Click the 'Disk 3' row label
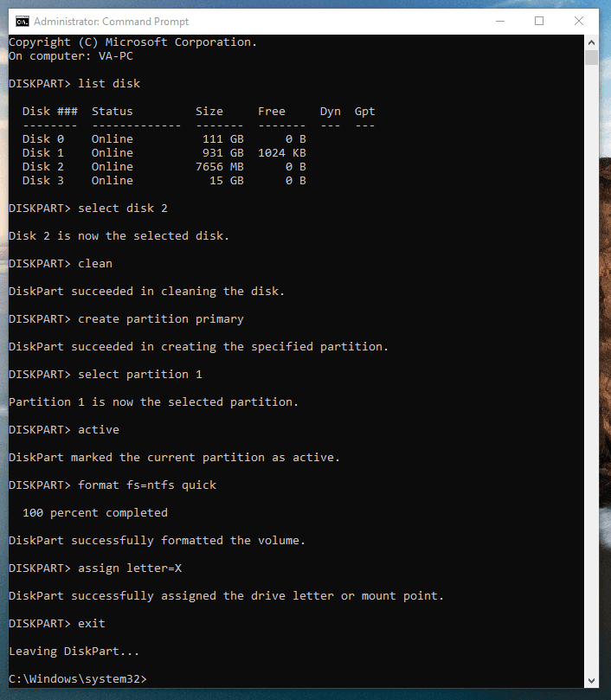611x700 pixels. coord(43,181)
